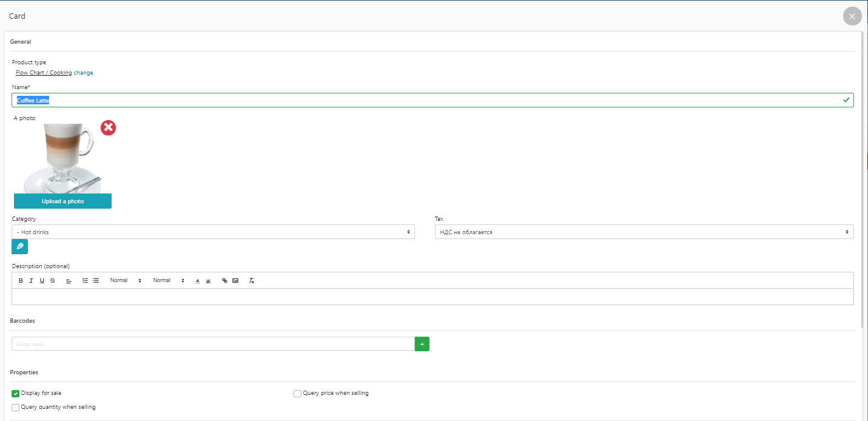Click the Bold formatting icon
The height and width of the screenshot is (421, 868).
tap(21, 281)
